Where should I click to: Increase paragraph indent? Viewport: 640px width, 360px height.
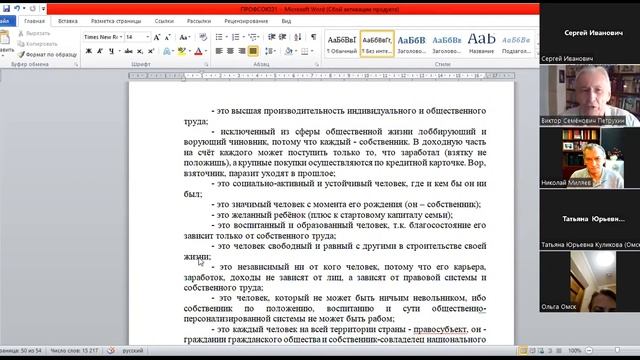point(282,38)
